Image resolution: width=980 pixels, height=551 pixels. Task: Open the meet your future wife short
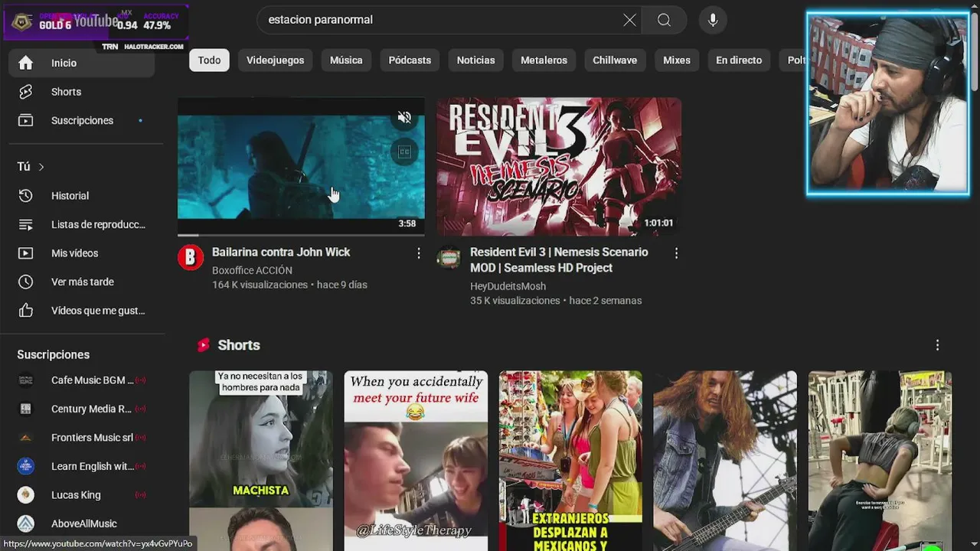click(x=416, y=461)
